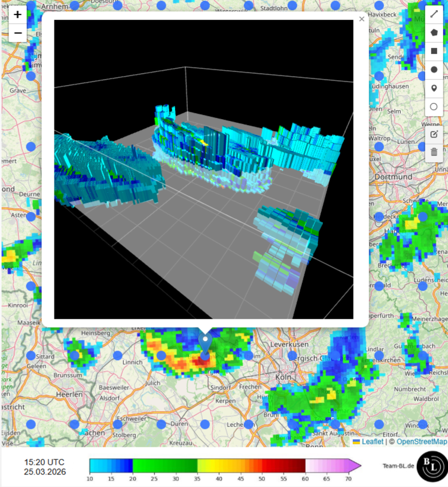Click the reflectivity color scale bar
This screenshot has width=448, height=487.
(x=225, y=465)
